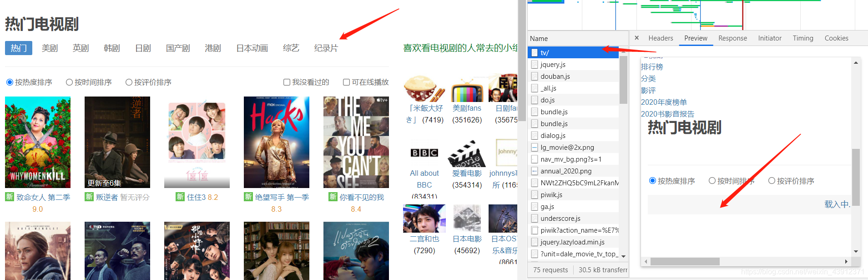This screenshot has height=280, width=868.
Task: Open the 米飯大好き group icon
Action: [x=424, y=88]
